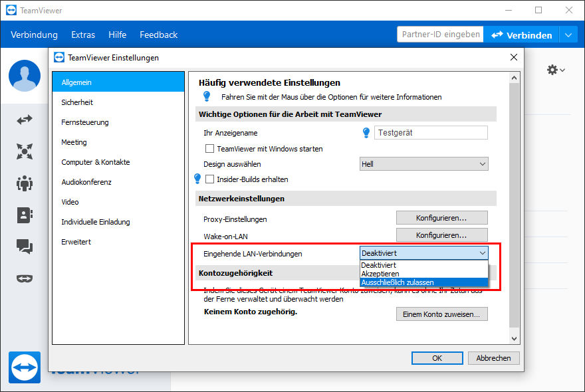Click the large TeamViewer logo at bottom left

pyautogui.click(x=25, y=367)
